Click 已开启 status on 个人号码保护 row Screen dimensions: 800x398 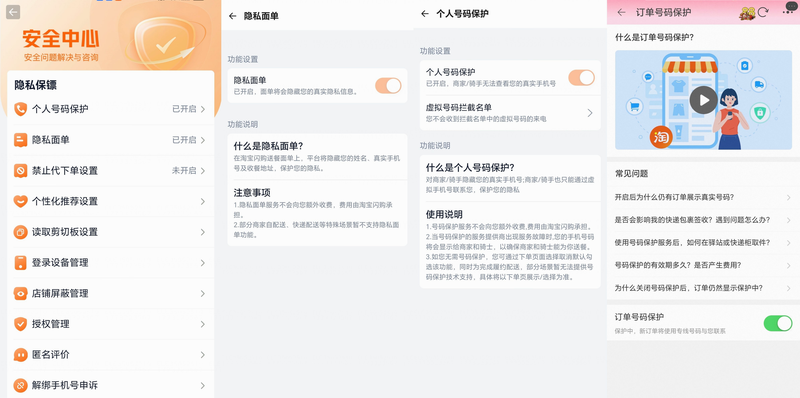[x=184, y=109]
